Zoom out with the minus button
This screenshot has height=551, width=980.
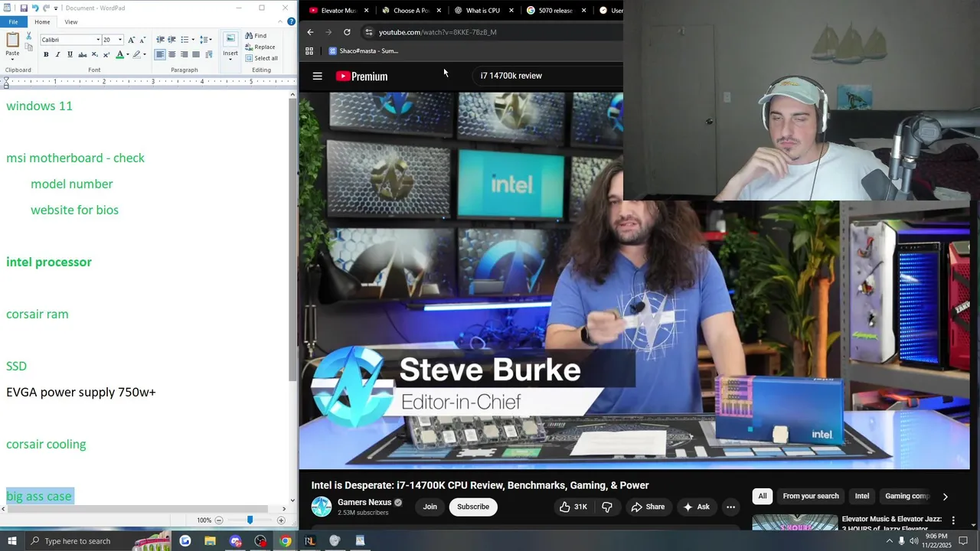click(218, 520)
